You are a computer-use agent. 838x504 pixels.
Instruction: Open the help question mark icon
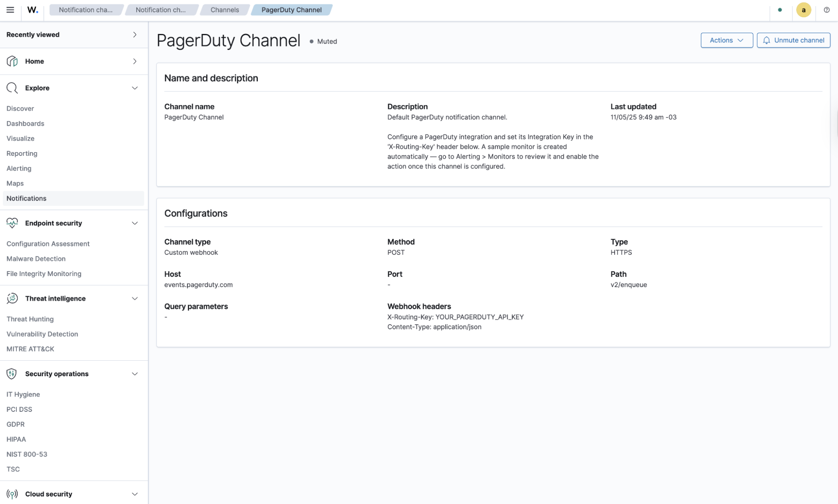[826, 10]
